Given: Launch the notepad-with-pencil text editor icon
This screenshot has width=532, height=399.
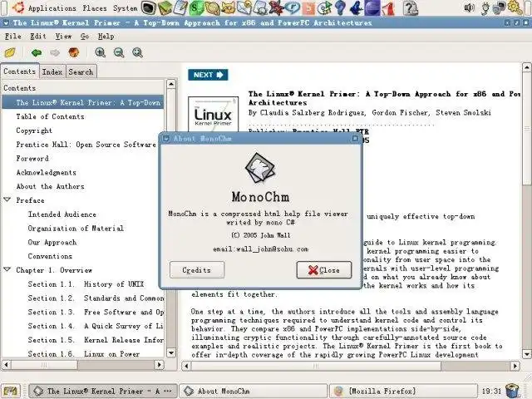Looking at the screenshot, I should coord(181,7).
